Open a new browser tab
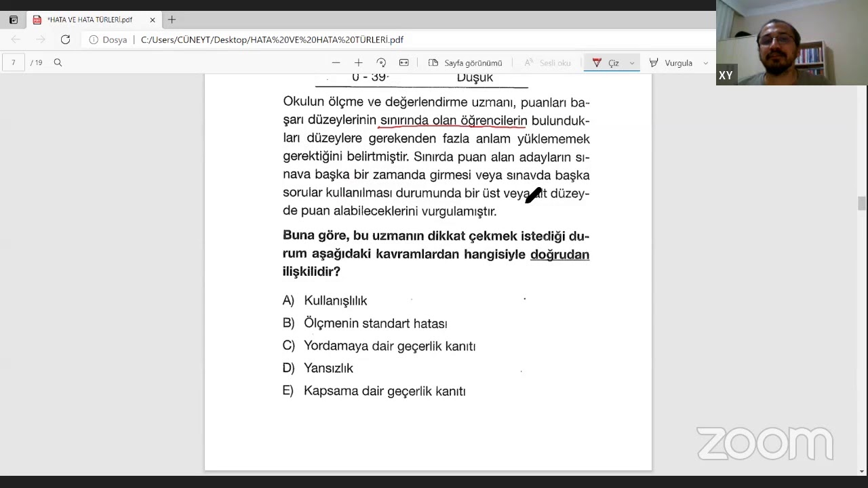This screenshot has width=868, height=488. pyautogui.click(x=172, y=20)
